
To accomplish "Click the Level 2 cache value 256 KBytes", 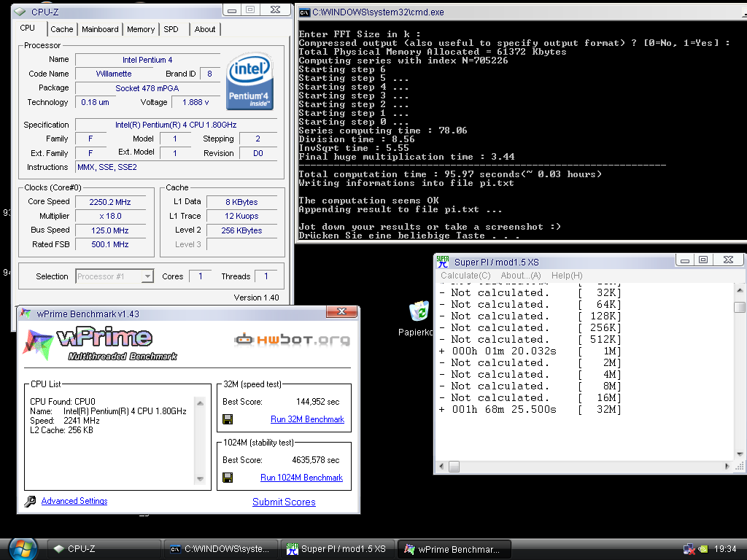I will coord(241,230).
